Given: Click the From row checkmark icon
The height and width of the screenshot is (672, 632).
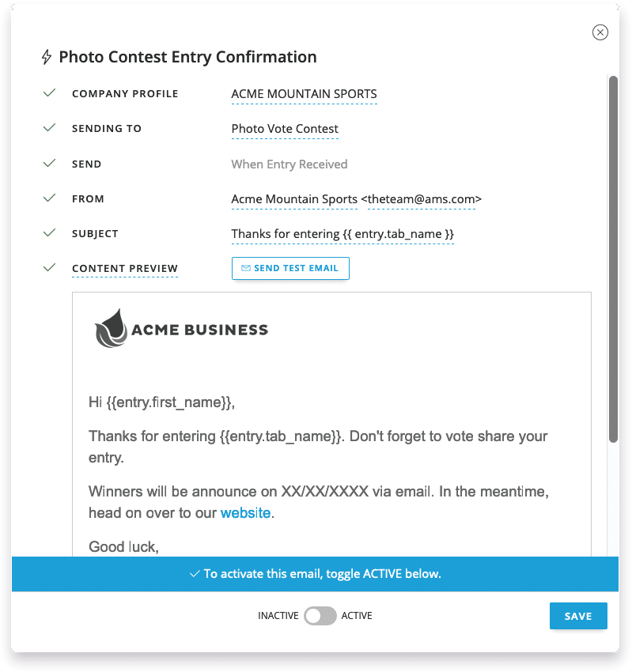Looking at the screenshot, I should click(50, 198).
